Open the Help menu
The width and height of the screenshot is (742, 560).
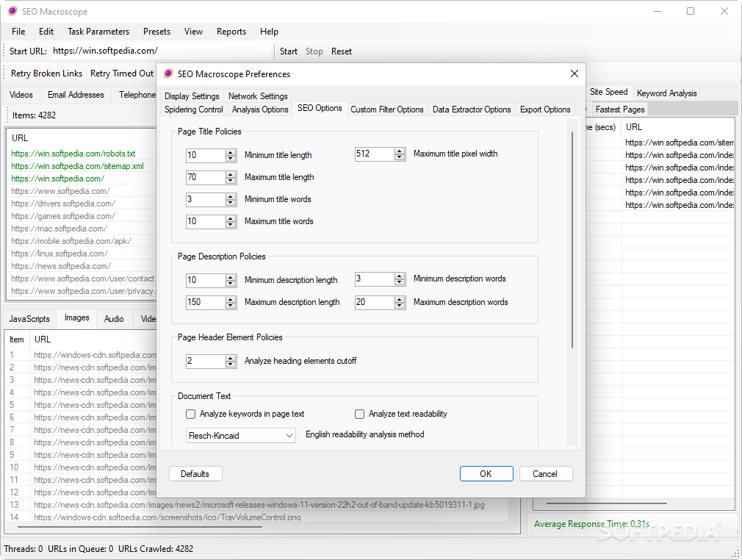(269, 32)
